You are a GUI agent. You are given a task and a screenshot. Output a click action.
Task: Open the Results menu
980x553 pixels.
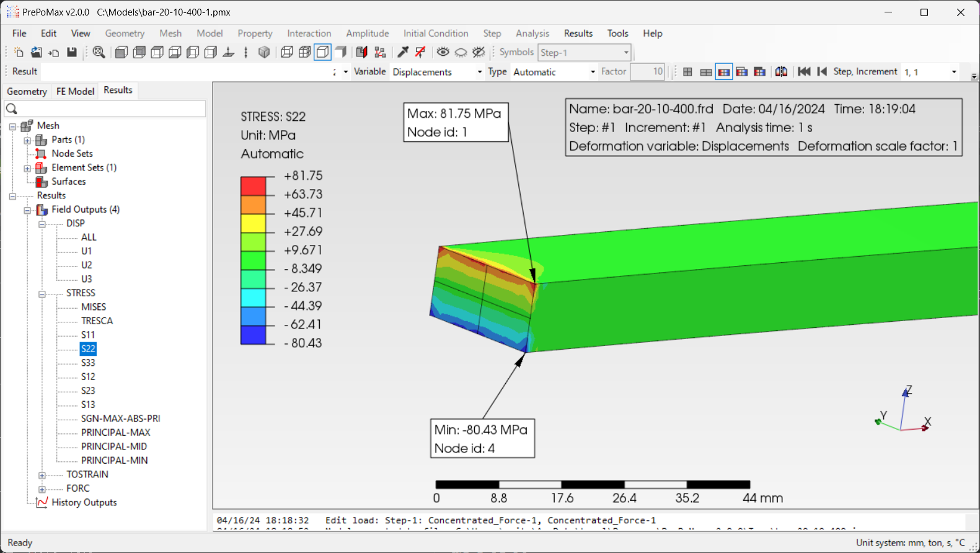[x=578, y=33]
